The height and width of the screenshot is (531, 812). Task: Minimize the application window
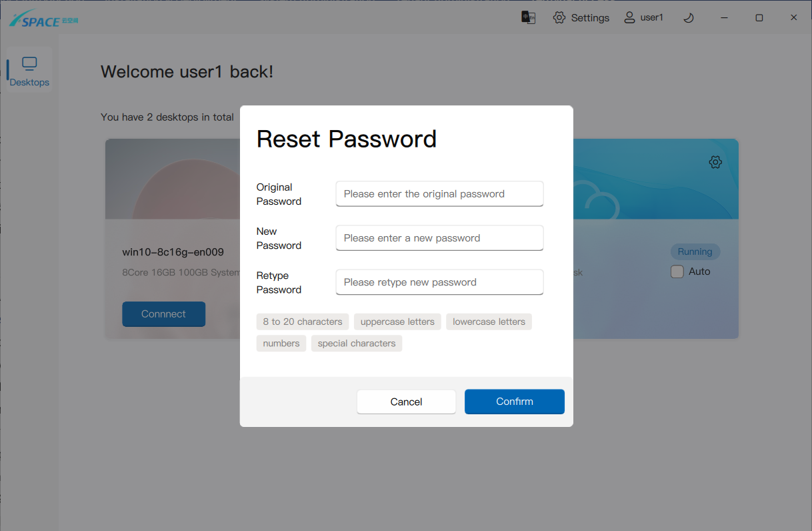point(725,18)
